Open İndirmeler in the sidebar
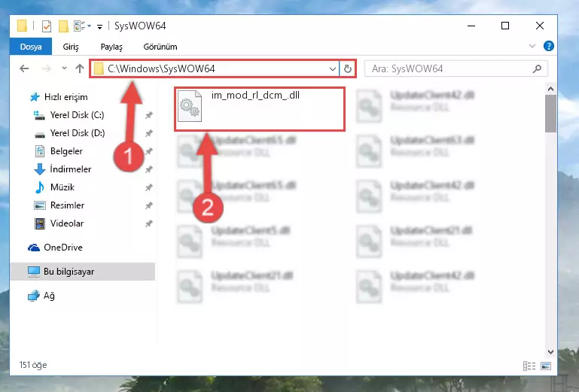The image size is (579, 392). (x=71, y=169)
